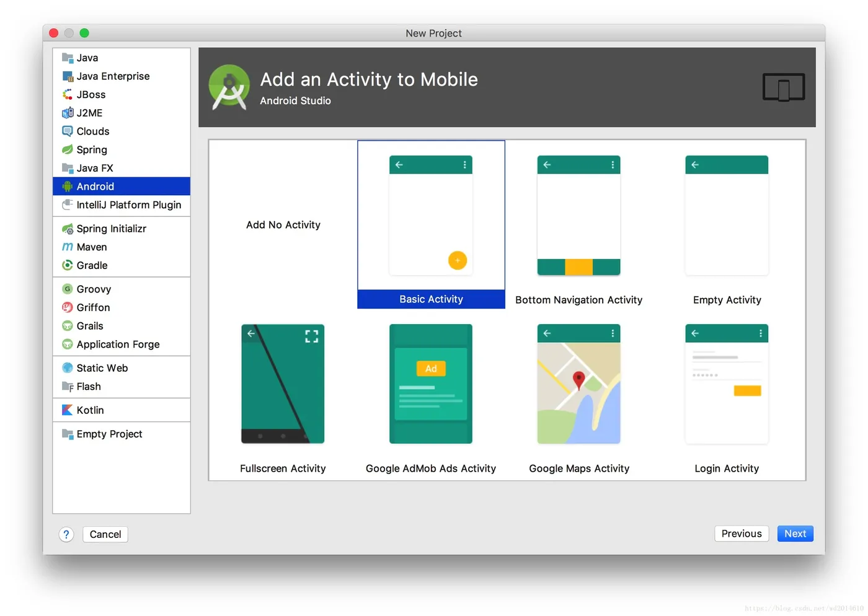This screenshot has width=868, height=616.
Task: Select the Spring Initializr text label
Action: (112, 229)
